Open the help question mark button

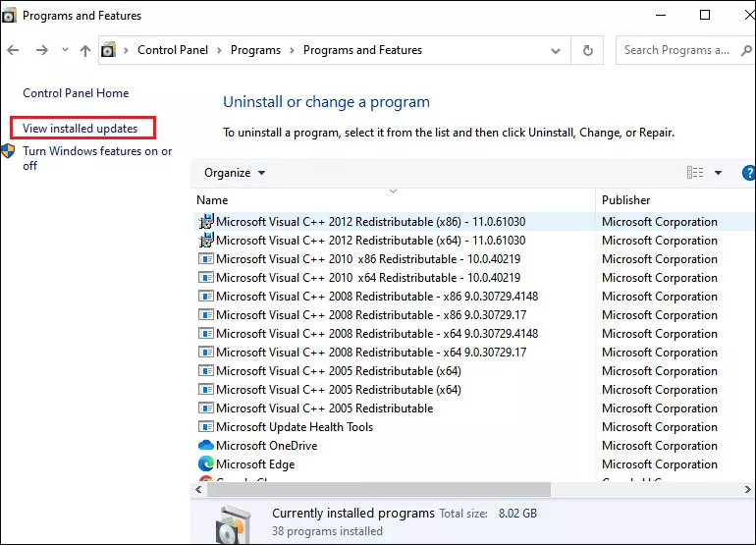coord(749,173)
